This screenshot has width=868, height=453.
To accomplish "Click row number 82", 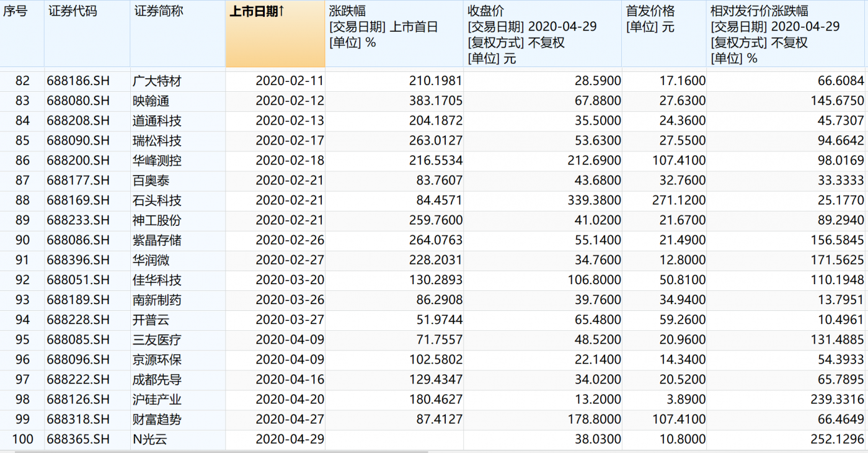I will tap(22, 81).
